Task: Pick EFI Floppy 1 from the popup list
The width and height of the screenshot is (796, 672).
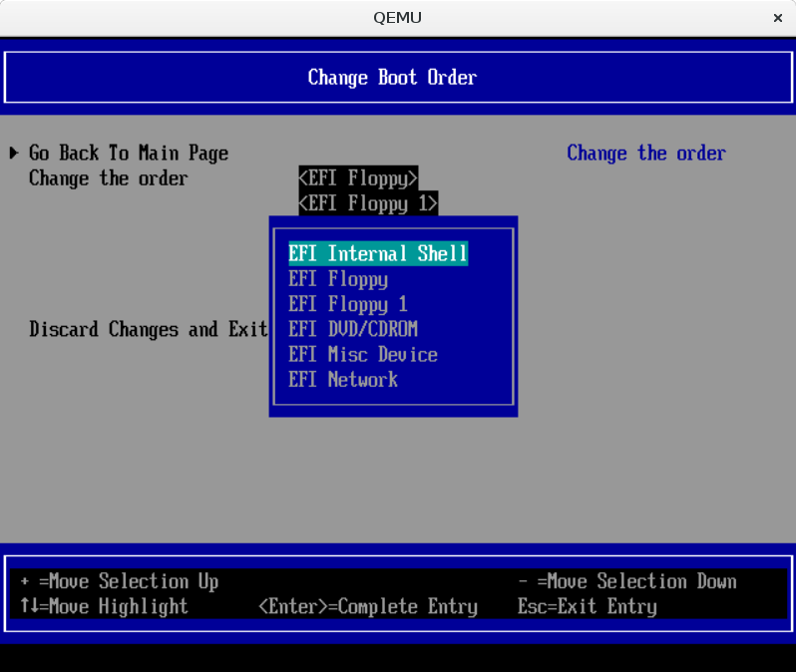Action: (348, 304)
